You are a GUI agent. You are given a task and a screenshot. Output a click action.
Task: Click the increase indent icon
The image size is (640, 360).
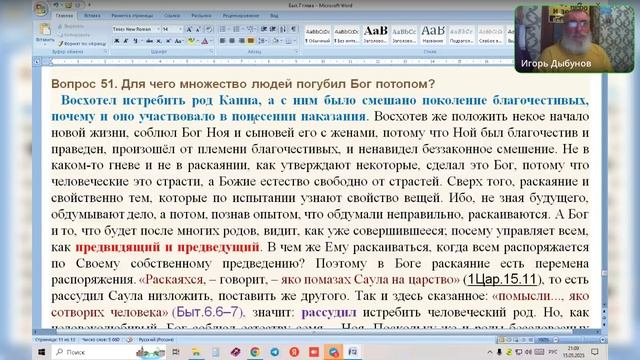(273, 29)
